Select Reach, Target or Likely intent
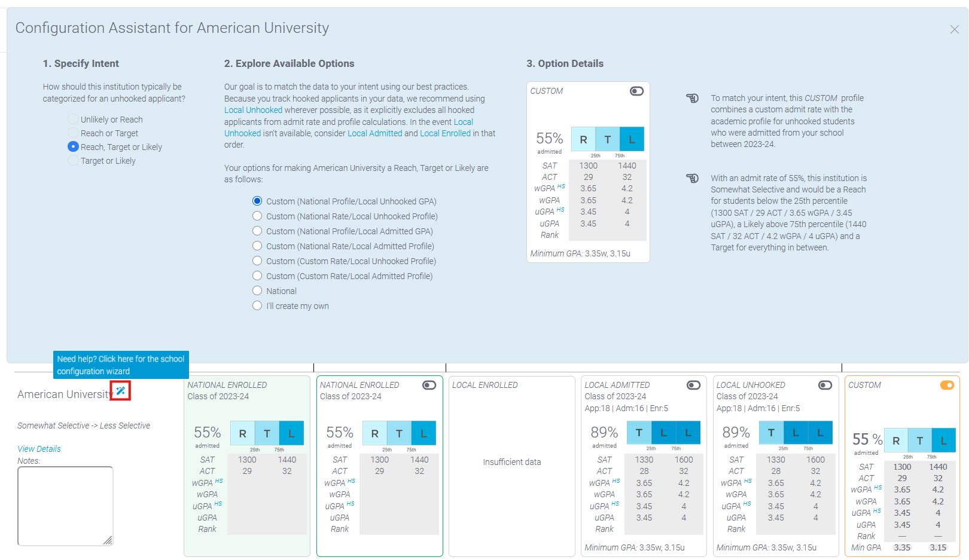This screenshot has height=560, width=969. pos(73,146)
